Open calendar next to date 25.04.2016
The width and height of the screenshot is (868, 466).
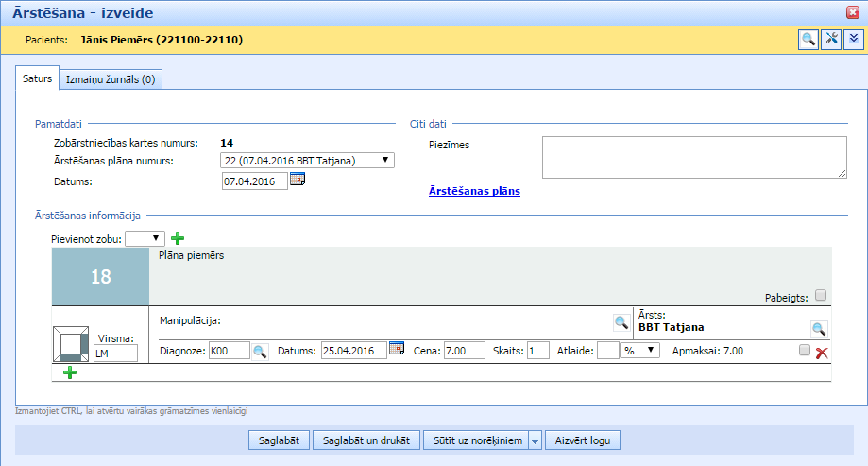click(x=397, y=350)
